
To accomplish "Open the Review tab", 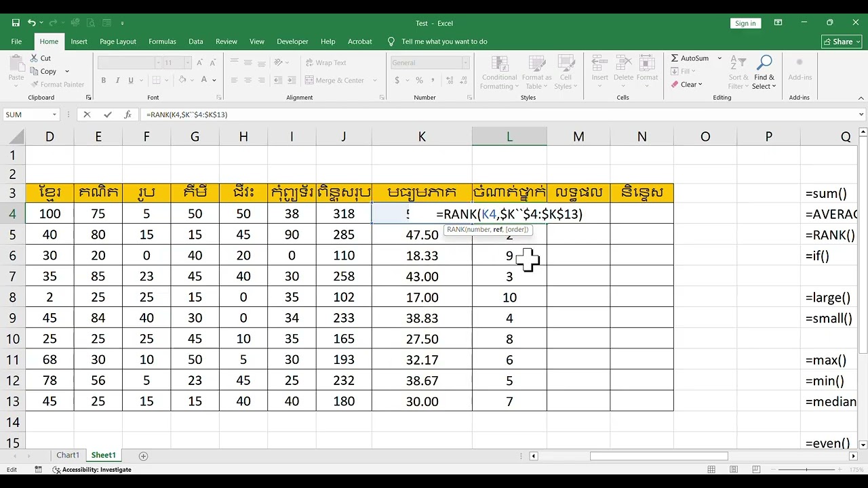I will 226,41.
